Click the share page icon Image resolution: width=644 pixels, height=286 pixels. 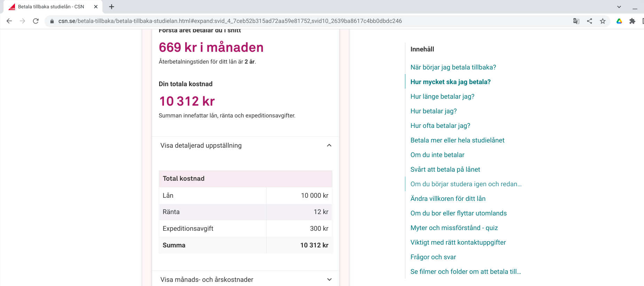(x=589, y=21)
